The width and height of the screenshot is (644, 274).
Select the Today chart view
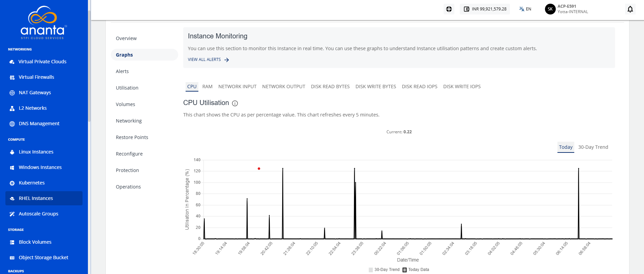[x=566, y=147]
